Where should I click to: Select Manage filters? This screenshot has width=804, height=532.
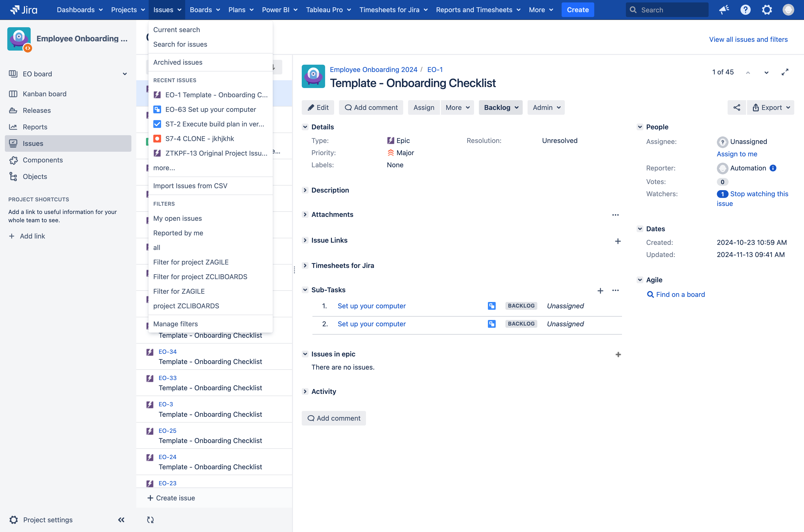tap(210, 324)
